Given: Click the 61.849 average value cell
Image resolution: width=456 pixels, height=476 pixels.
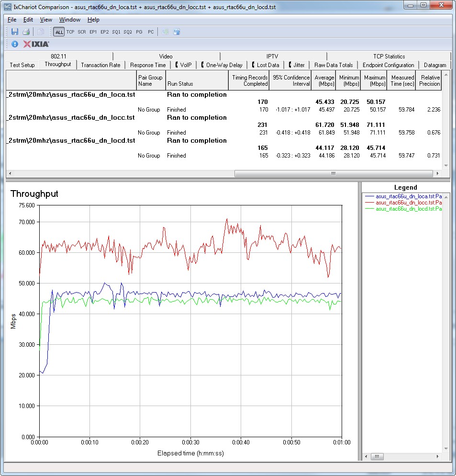Looking at the screenshot, I should [x=326, y=133].
